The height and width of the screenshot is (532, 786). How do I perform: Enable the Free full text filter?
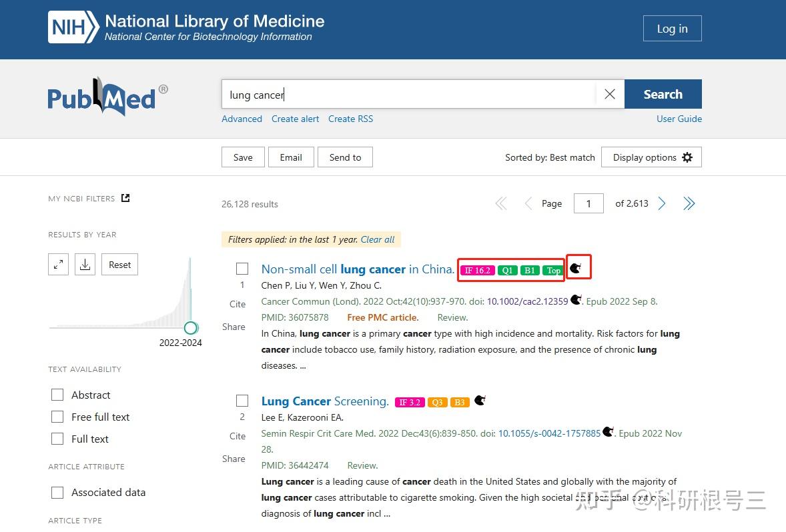click(x=57, y=417)
